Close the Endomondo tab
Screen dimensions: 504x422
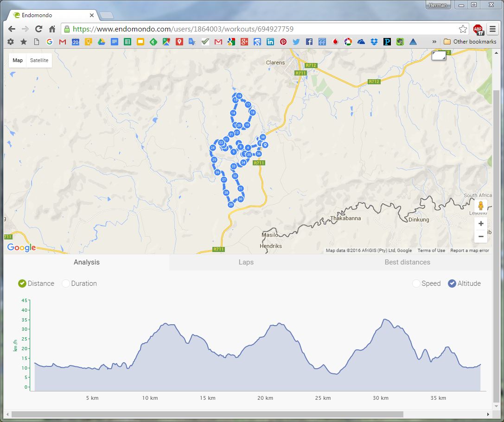pos(92,15)
